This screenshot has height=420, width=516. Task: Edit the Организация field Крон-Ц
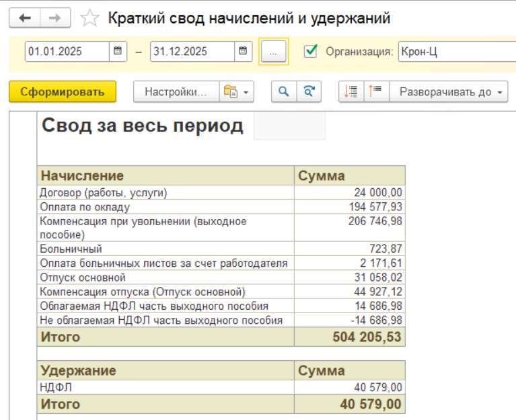[457, 52]
